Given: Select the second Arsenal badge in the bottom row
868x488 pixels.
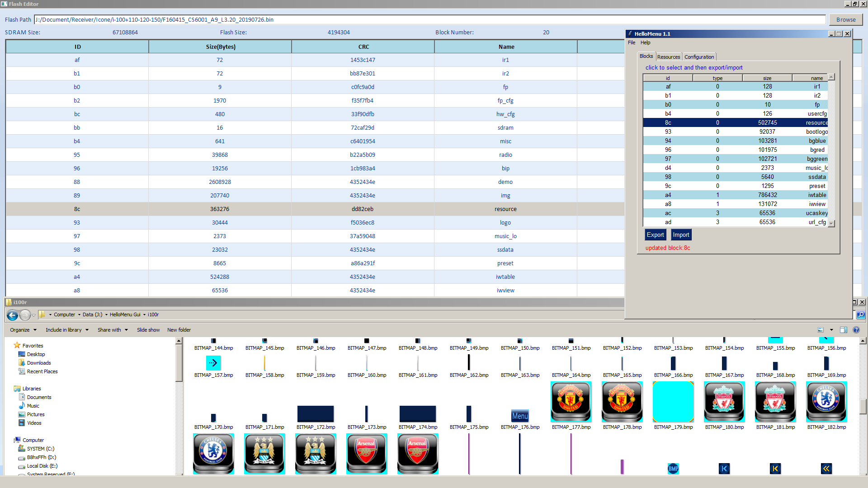Looking at the screenshot, I should tap(418, 454).
